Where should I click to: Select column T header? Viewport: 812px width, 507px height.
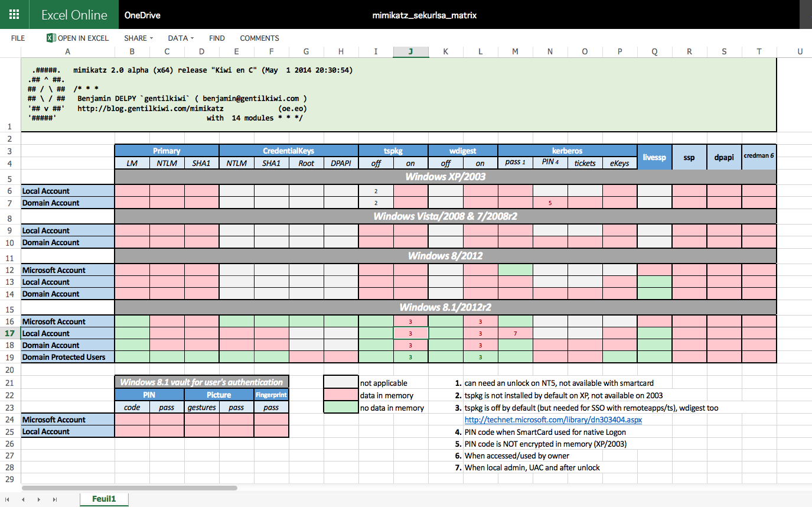[x=759, y=51]
